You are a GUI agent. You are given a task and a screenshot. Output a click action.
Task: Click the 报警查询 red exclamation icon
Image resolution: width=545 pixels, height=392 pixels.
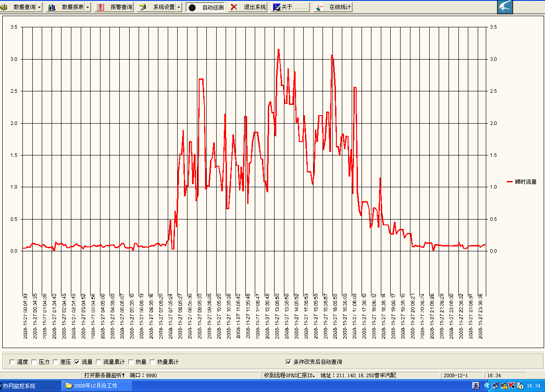click(x=100, y=7)
